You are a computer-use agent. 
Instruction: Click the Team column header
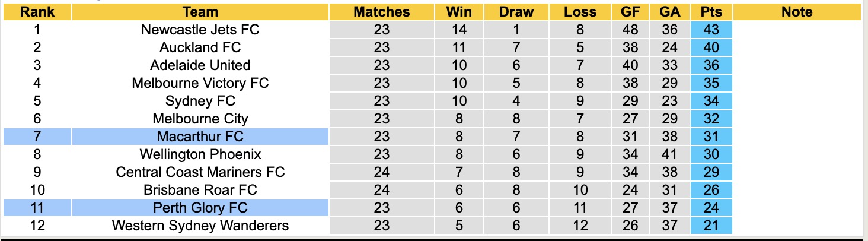(x=200, y=12)
